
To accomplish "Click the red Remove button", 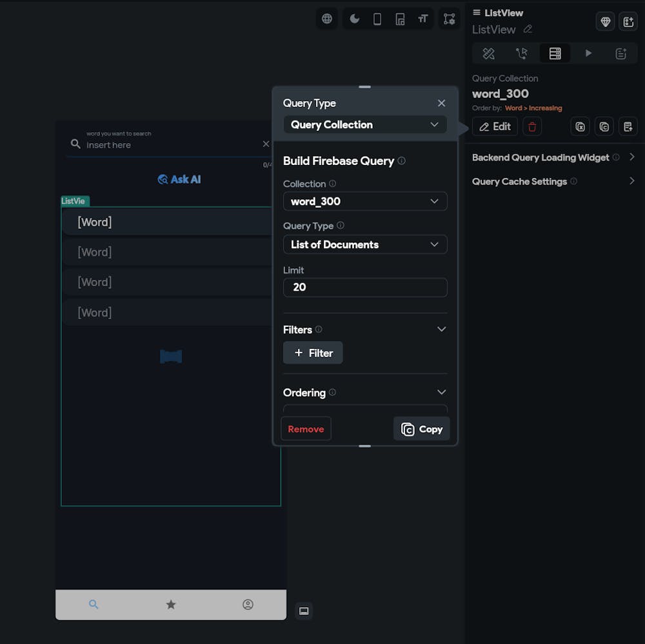I will coord(306,429).
